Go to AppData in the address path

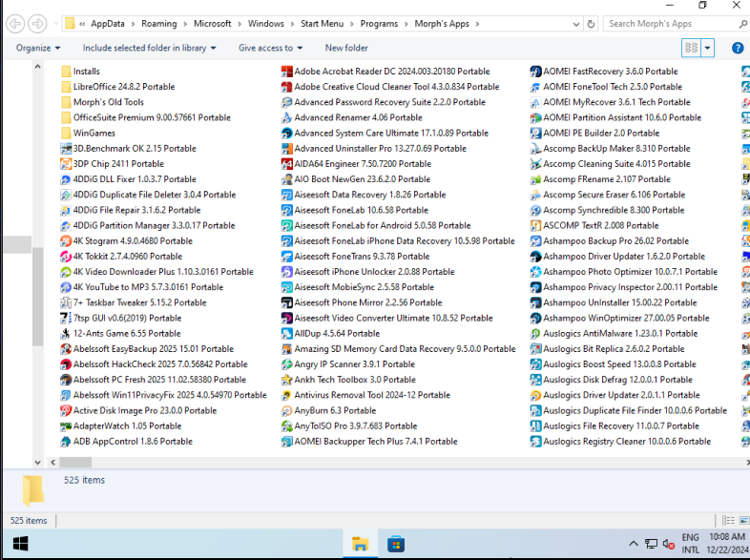click(108, 24)
